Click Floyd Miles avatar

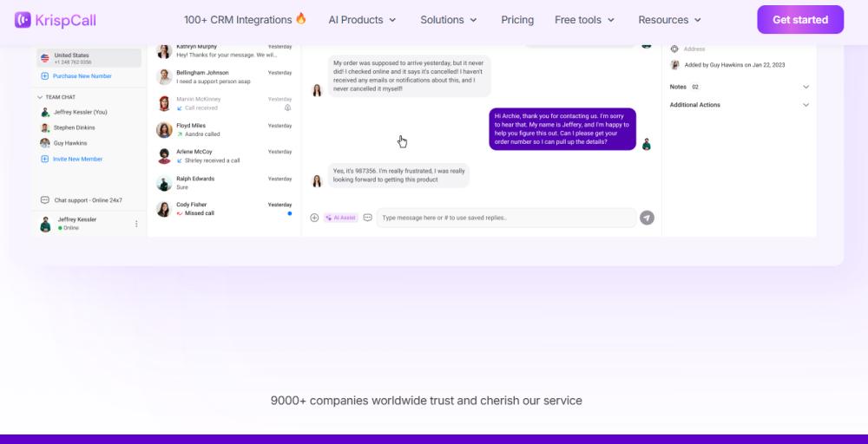click(x=164, y=130)
